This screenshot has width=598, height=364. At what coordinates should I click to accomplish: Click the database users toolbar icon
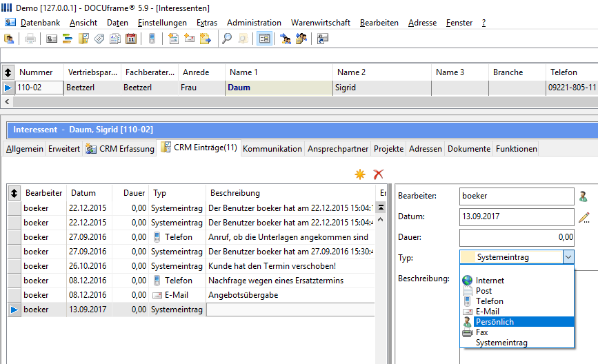pyautogui.click(x=9, y=39)
